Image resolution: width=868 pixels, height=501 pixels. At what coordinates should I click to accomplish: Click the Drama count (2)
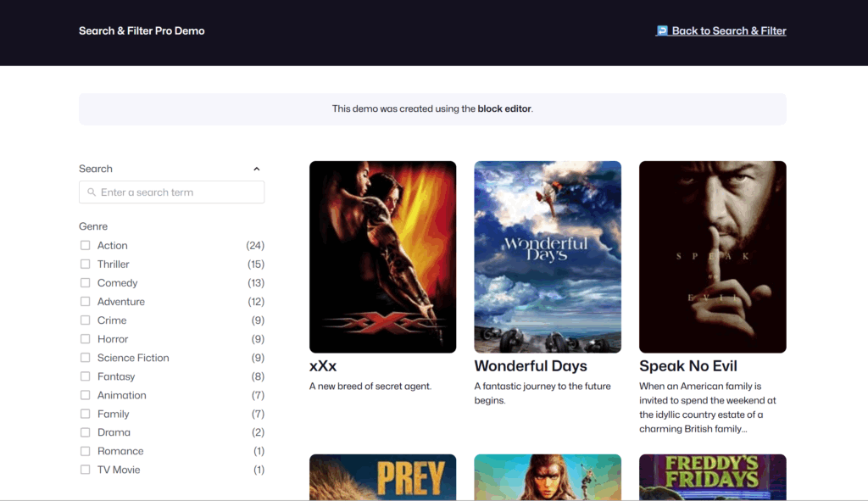coord(258,432)
